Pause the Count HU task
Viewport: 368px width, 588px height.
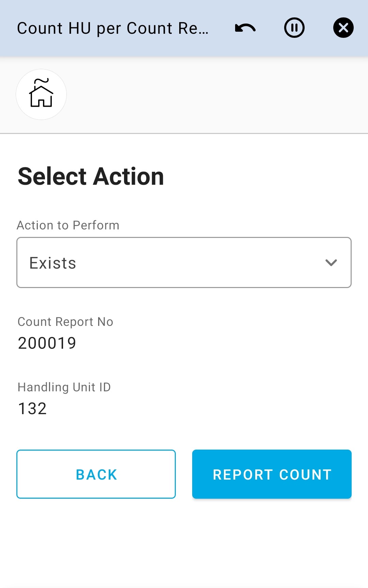pyautogui.click(x=294, y=28)
